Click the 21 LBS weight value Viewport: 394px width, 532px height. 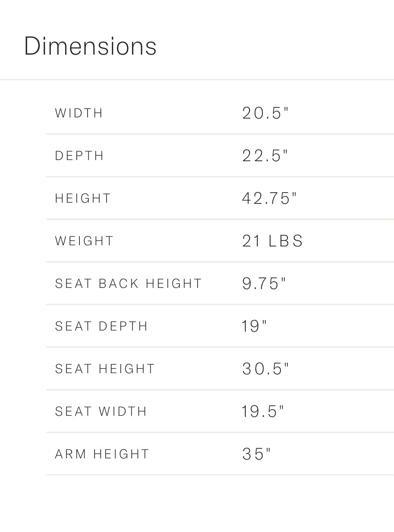coord(273,241)
